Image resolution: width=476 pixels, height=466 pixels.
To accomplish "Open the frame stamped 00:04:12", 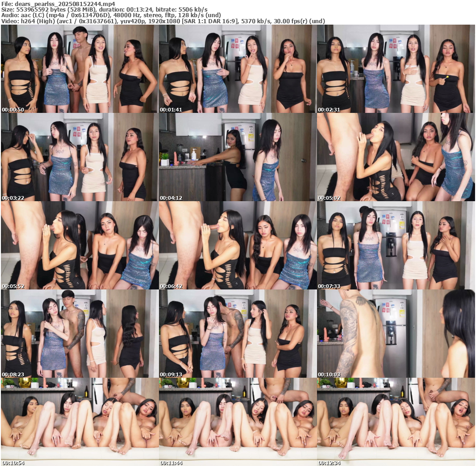I will point(238,157).
